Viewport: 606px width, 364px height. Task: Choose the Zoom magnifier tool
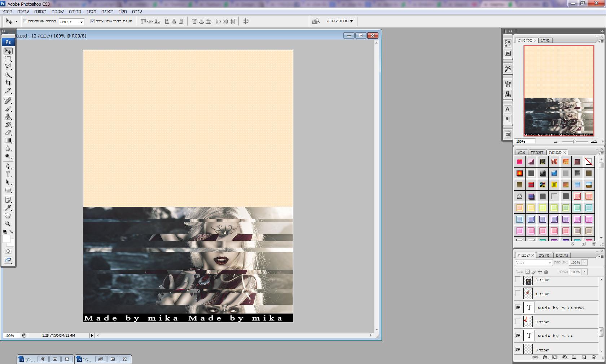point(8,223)
